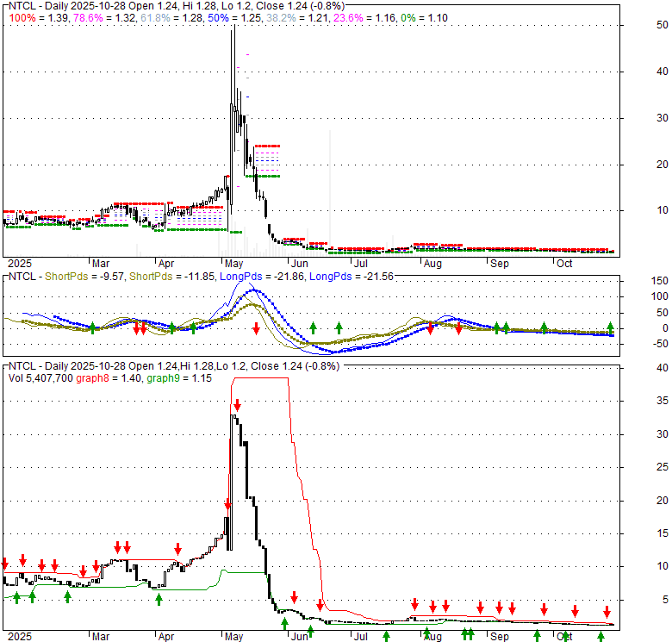Viewport: 672px width, 642px height.
Task: Click the 'May' month label under the top chart
Action: 233,264
